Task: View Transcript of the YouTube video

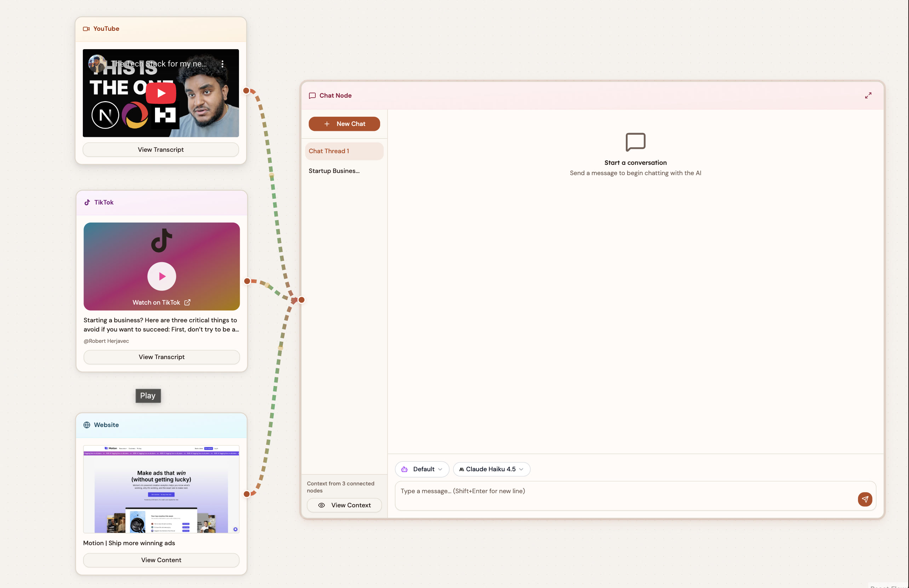Action: pyautogui.click(x=160, y=149)
